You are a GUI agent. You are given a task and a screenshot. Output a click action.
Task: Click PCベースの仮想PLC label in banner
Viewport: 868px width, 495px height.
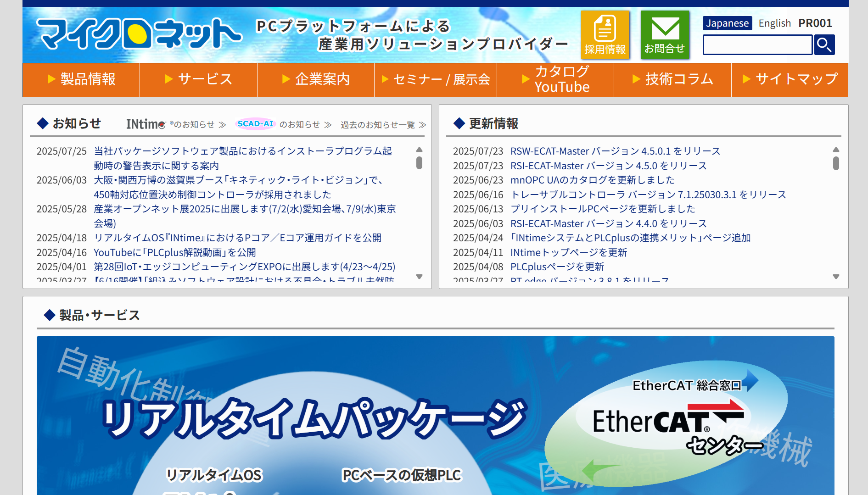tap(402, 475)
